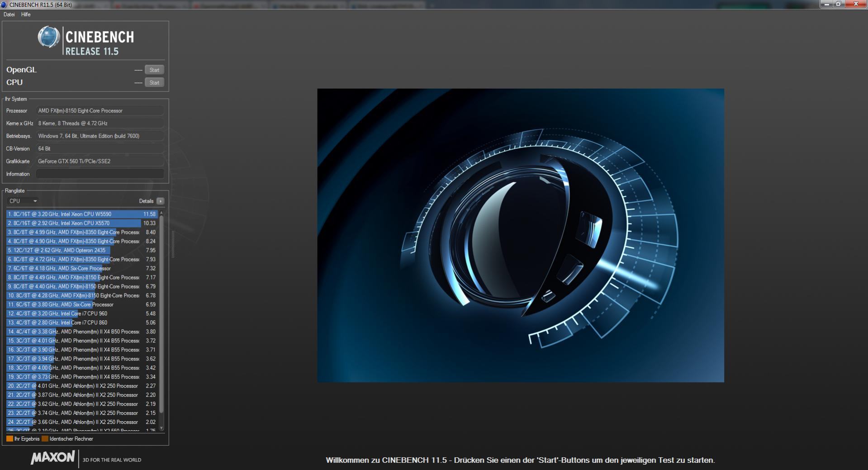Select the Phenom II X4 B55 entry at 4.01 GHz
The image size is (868, 470).
[x=82, y=341]
